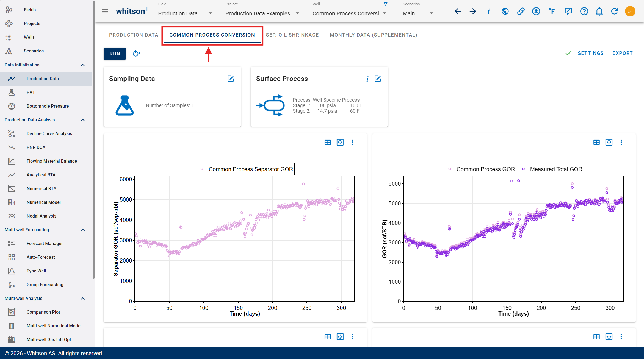Click the EXPORT button
Viewport: 644px width, 359px height.
click(622, 53)
